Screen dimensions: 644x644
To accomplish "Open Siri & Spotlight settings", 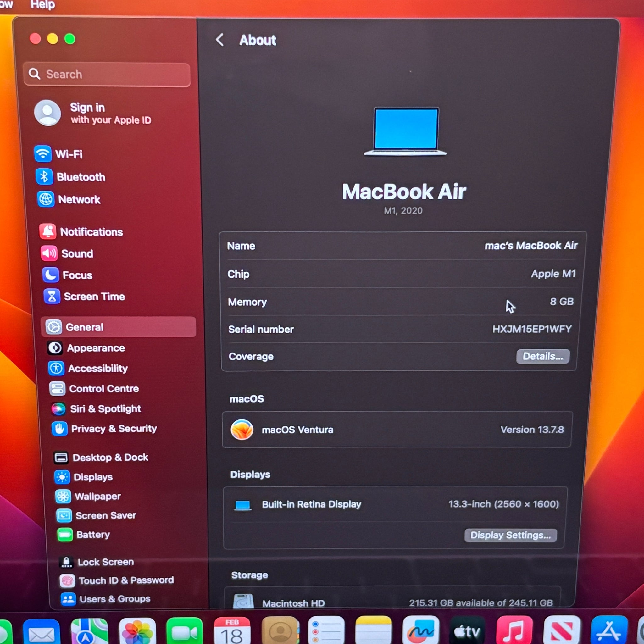I will tap(105, 409).
